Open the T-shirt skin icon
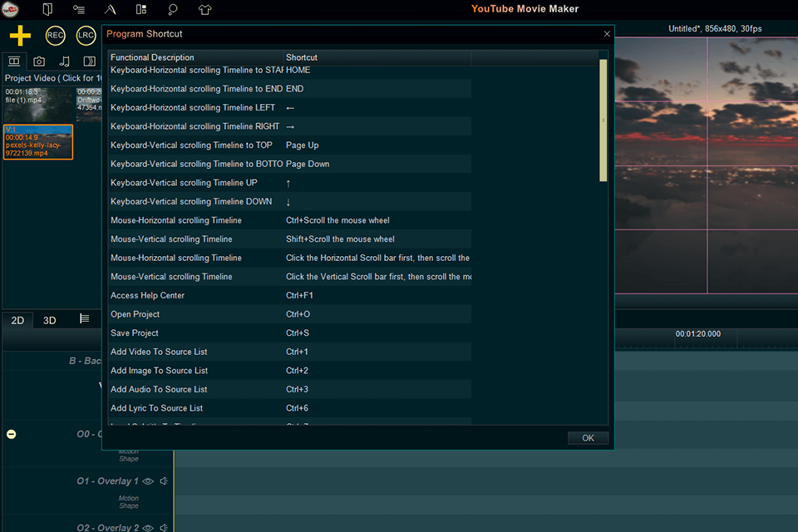This screenshot has width=798, height=532. [x=205, y=9]
